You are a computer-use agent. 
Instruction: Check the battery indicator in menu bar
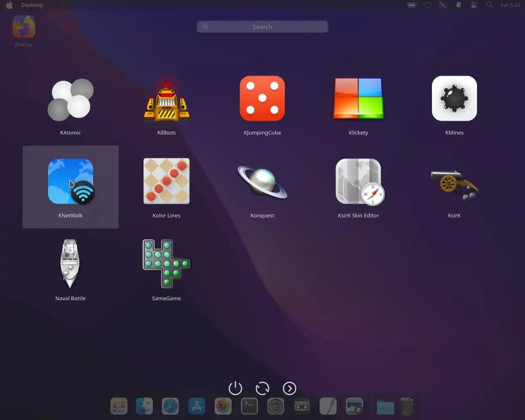coord(412,5)
